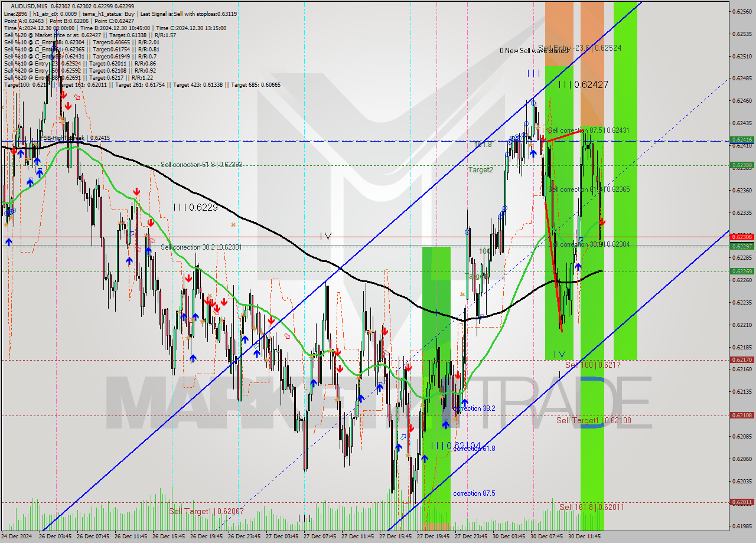756x543 pixels.
Task: Click '30 Dec 11:45' on time axis
Action: [585, 537]
